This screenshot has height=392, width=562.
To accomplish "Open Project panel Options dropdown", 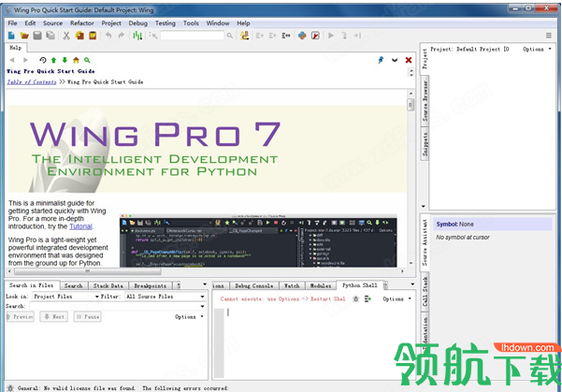I will (x=537, y=50).
